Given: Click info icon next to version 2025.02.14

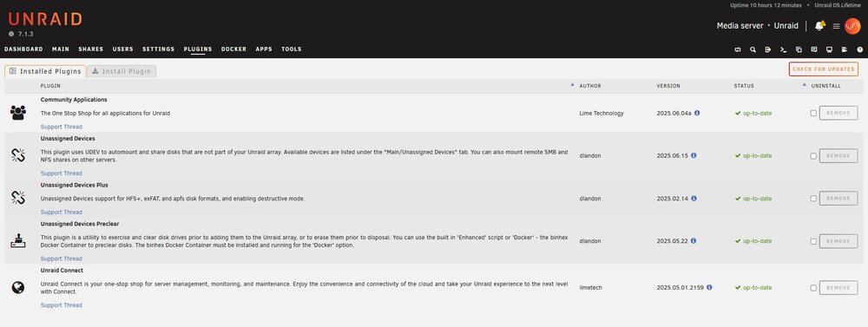Looking at the screenshot, I should click(694, 198).
